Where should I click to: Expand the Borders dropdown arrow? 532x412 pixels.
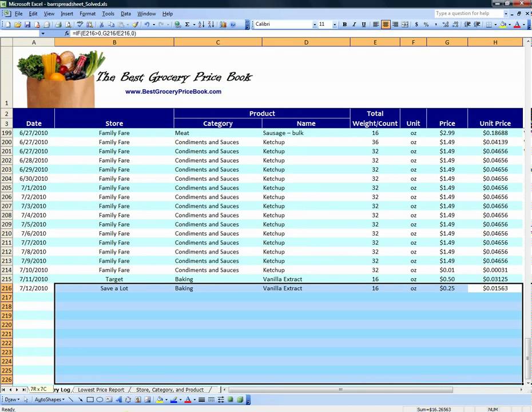495,25
